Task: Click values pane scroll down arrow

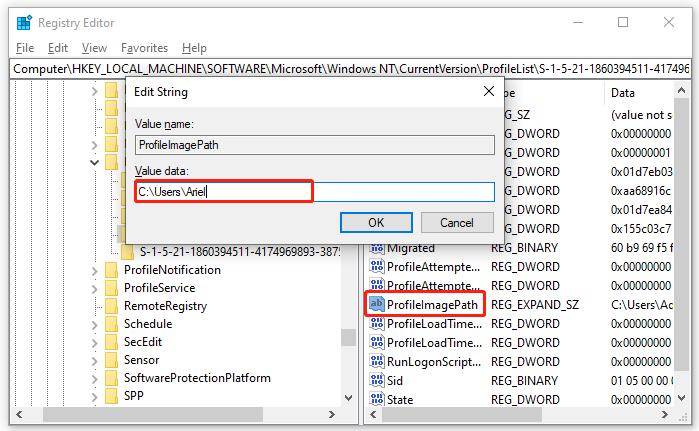Action: point(681,398)
